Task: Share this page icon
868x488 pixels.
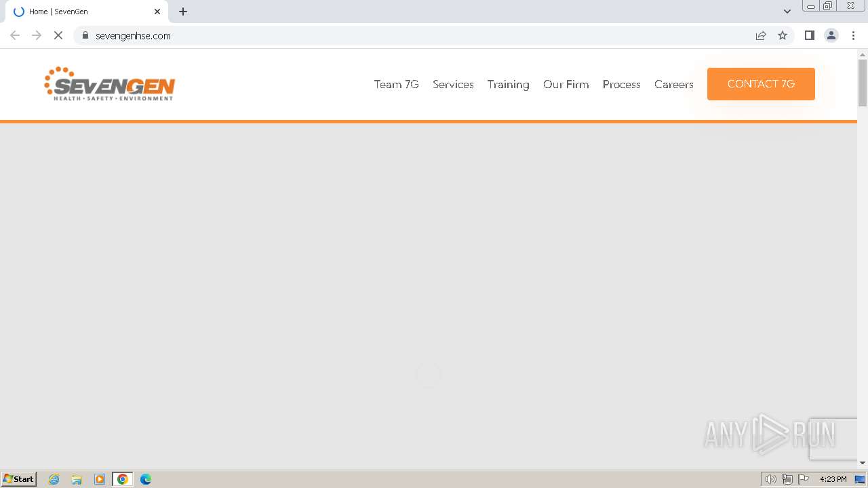Action: (761, 35)
